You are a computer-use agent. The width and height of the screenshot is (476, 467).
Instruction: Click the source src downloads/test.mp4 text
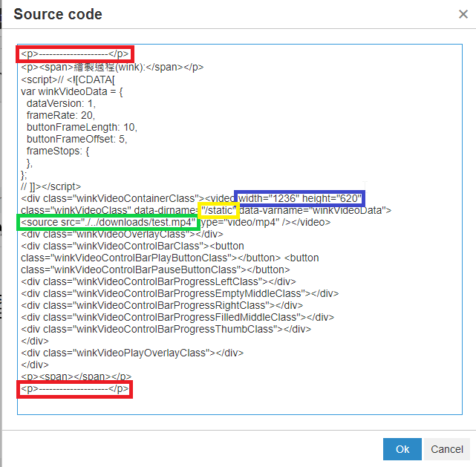(x=108, y=223)
